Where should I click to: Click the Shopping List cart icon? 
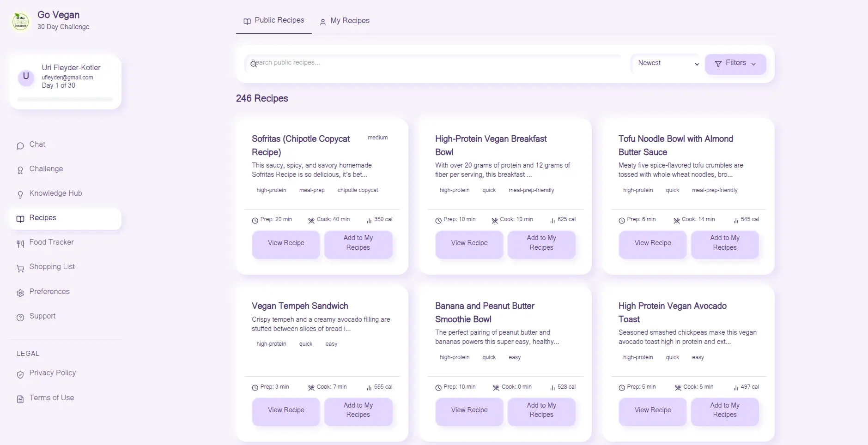pos(20,268)
